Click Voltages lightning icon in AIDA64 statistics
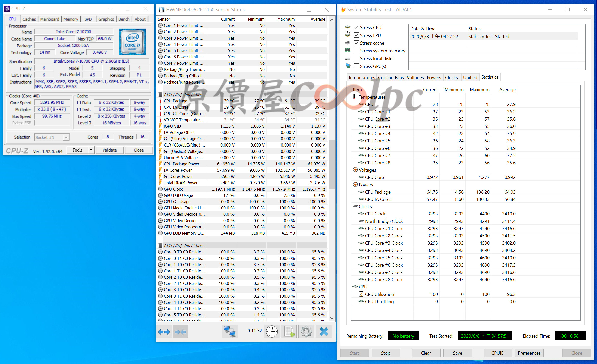 click(355, 170)
